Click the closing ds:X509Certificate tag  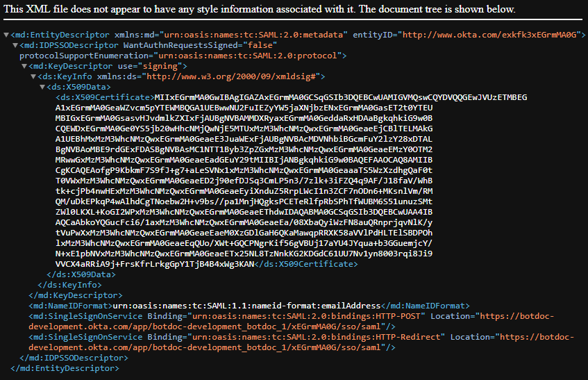point(306,264)
